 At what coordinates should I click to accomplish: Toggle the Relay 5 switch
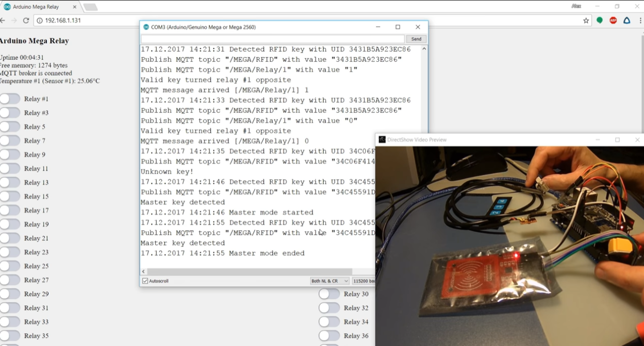pos(10,127)
